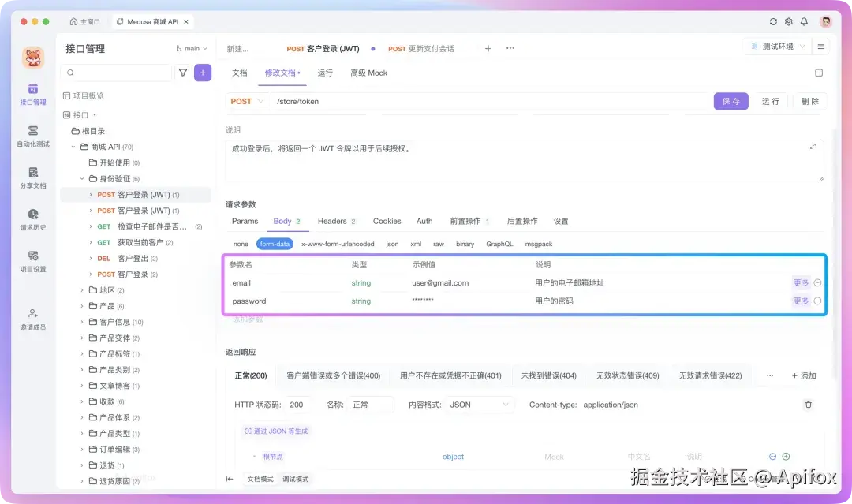Click the funnel filter icon beside the search box
Image resolution: width=852 pixels, height=504 pixels.
(x=183, y=72)
